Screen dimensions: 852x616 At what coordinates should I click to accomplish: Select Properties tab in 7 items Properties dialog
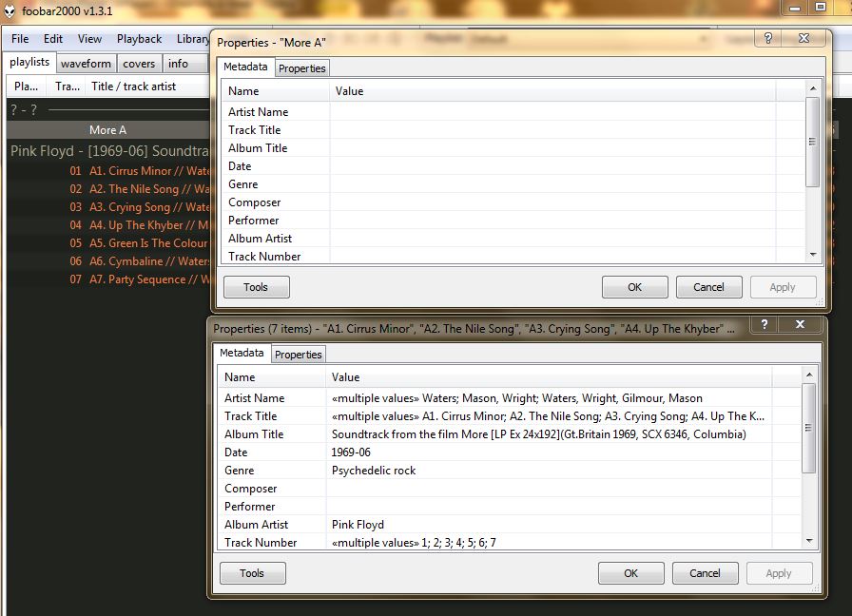[x=298, y=355]
